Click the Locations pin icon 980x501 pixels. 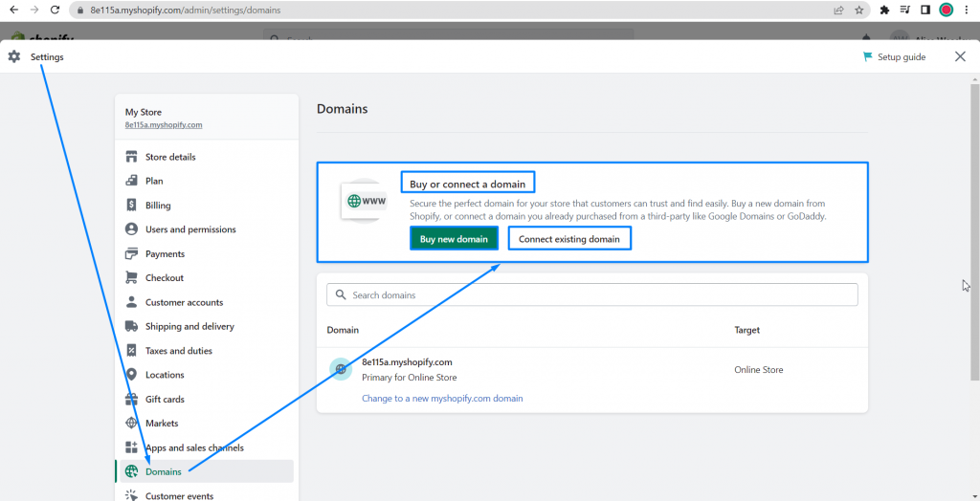pyautogui.click(x=131, y=375)
